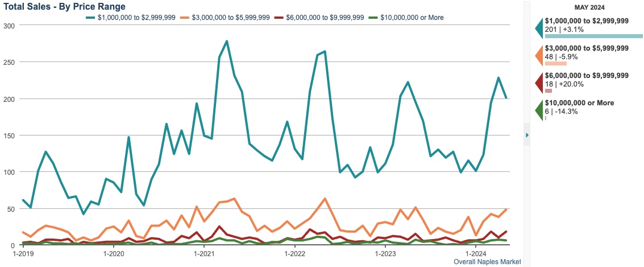Click the orange arrow marker beside $3,000,000 to $5,999,999
644x267 pixels.
click(538, 56)
